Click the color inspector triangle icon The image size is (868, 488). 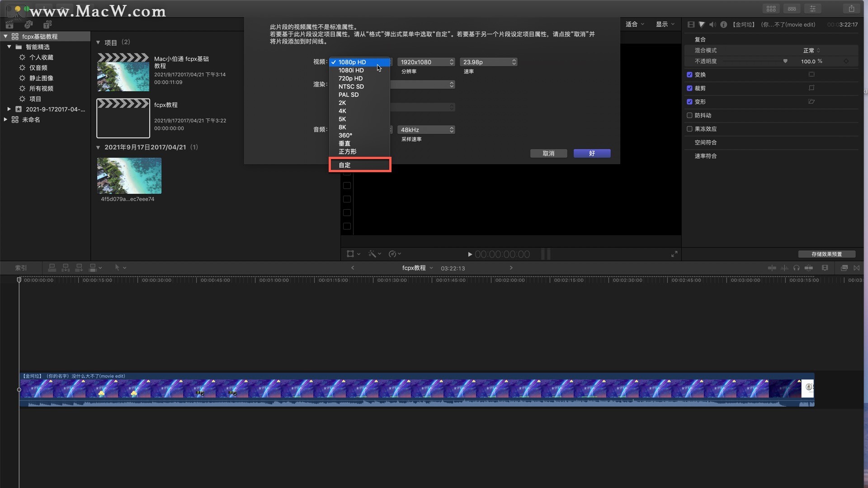(x=702, y=24)
